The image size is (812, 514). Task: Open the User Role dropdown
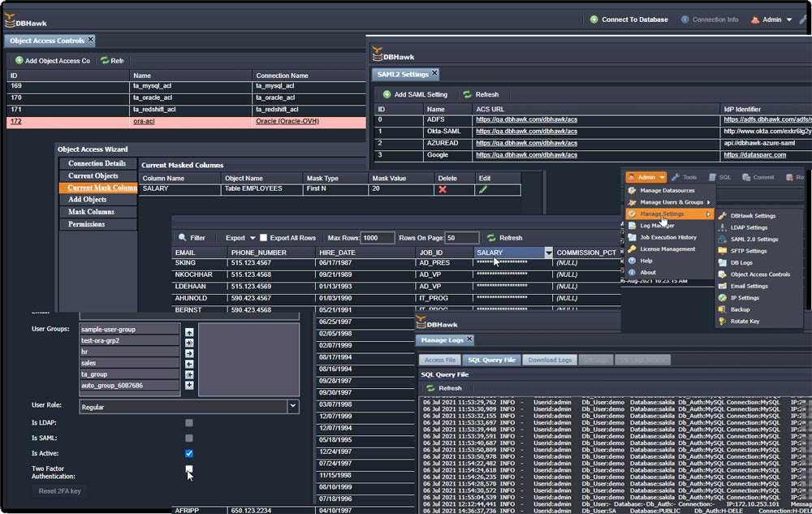pyautogui.click(x=291, y=405)
